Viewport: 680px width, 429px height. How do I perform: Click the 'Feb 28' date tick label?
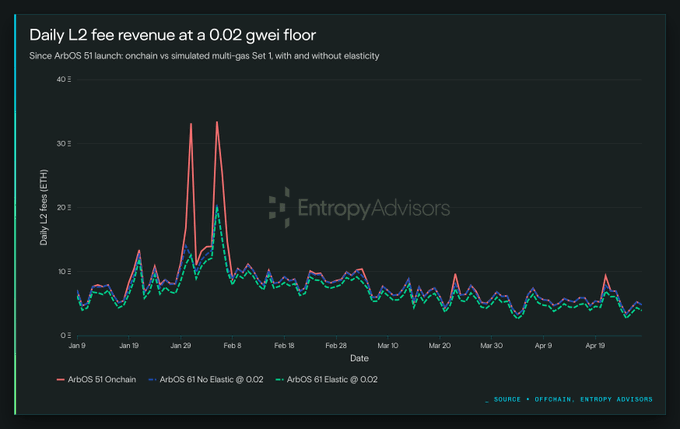coord(336,346)
